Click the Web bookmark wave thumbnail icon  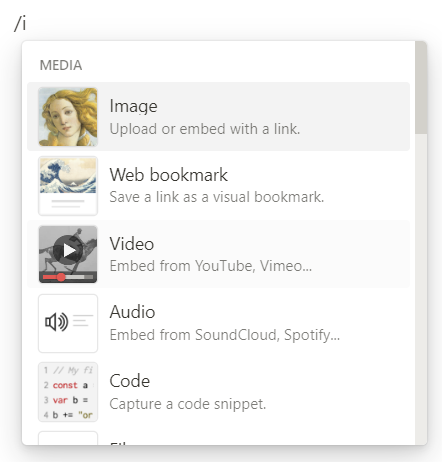click(68, 186)
